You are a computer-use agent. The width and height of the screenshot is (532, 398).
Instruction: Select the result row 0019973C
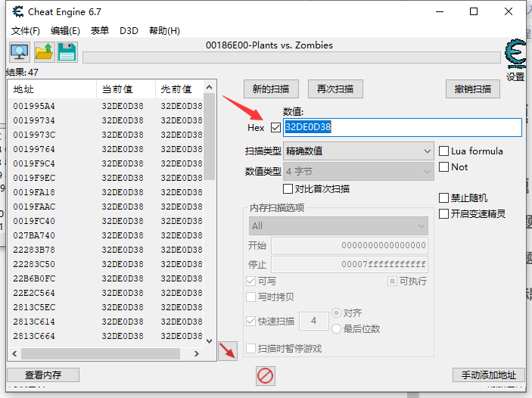click(106, 135)
